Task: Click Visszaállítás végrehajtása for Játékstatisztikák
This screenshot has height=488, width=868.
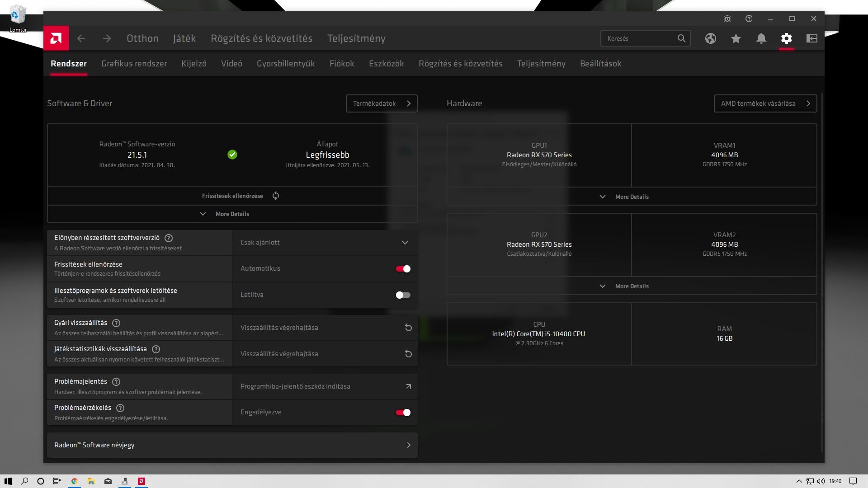Action: pos(325,354)
